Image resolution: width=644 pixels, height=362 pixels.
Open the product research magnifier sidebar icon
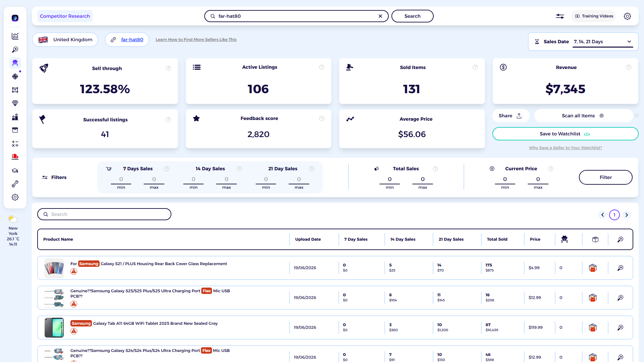pos(15,50)
